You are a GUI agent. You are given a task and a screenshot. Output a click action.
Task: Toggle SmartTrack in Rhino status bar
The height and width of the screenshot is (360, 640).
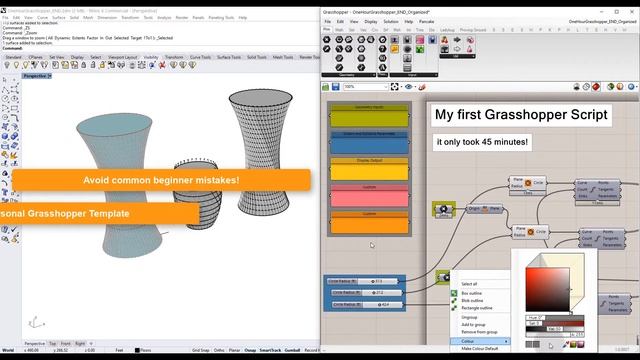pos(270,350)
